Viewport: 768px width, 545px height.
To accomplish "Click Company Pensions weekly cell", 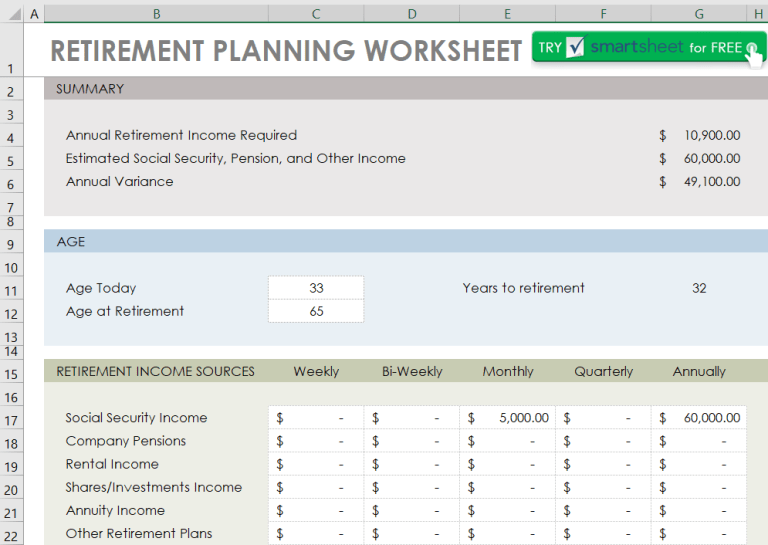I will pyautogui.click(x=316, y=441).
